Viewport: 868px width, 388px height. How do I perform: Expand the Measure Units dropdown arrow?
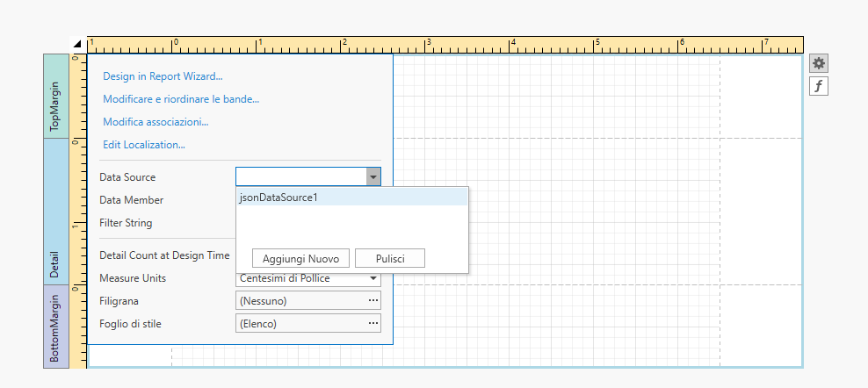tap(373, 278)
